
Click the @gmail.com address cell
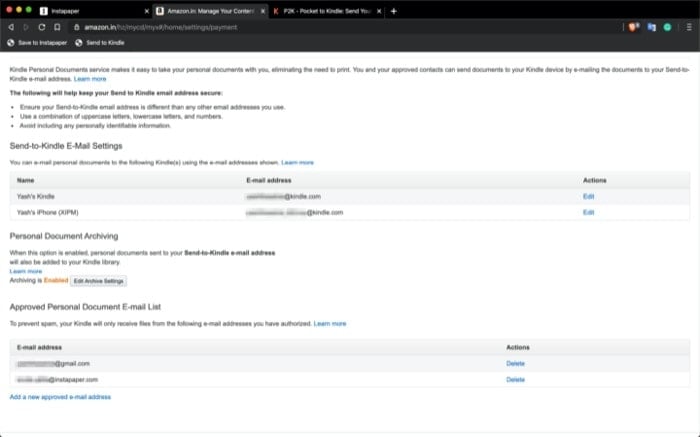pyautogui.click(x=53, y=363)
